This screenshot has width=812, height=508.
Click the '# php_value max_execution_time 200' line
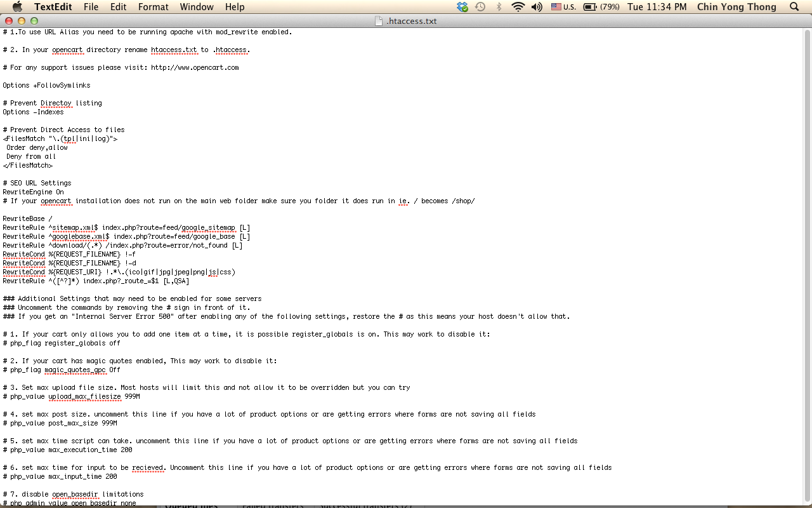pos(67,450)
